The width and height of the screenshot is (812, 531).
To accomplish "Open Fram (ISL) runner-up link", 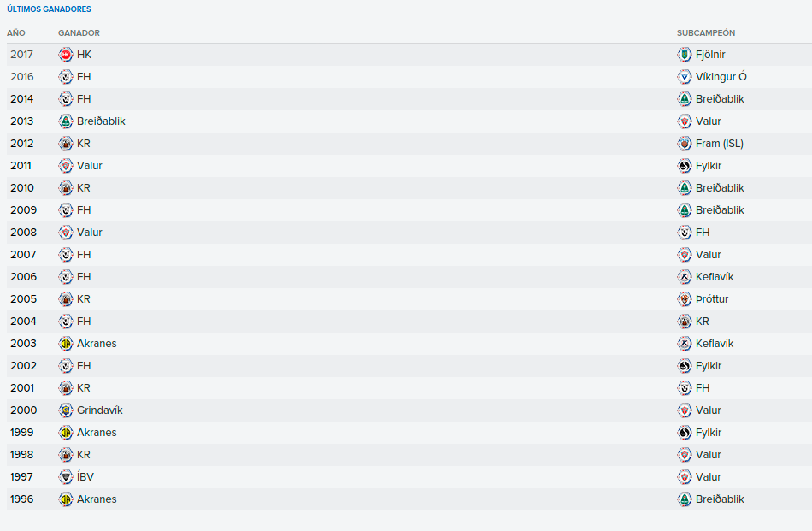I will pos(720,144).
